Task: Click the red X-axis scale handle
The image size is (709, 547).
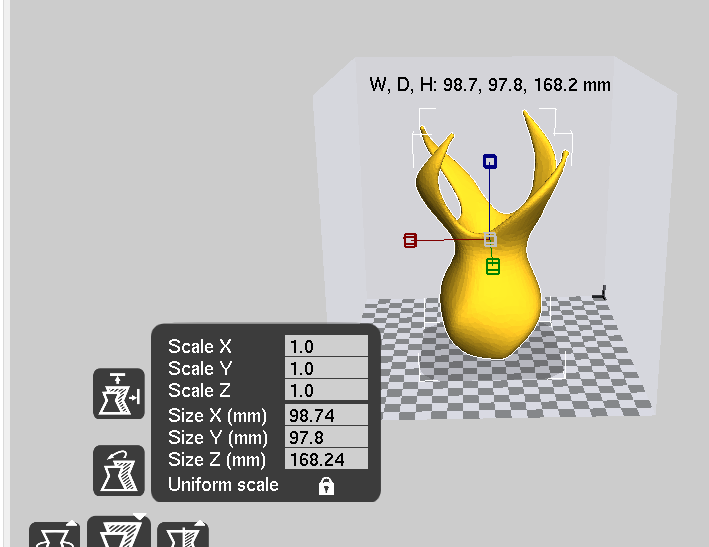Action: click(x=410, y=240)
